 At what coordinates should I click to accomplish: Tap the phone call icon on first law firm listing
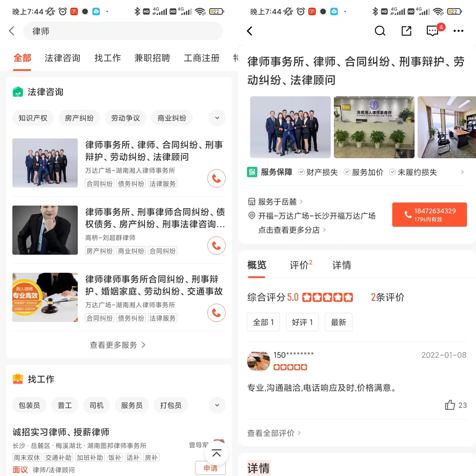click(x=216, y=178)
